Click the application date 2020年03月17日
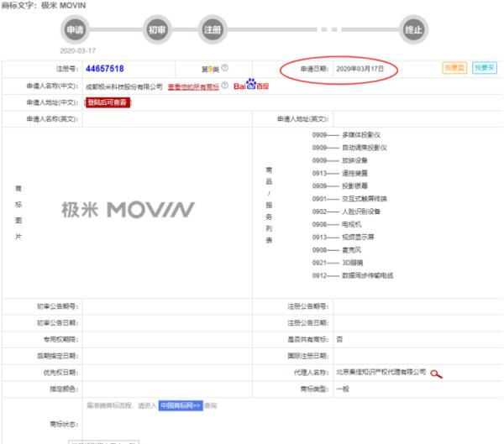Viewport: 504px width, 444px height. (359, 68)
